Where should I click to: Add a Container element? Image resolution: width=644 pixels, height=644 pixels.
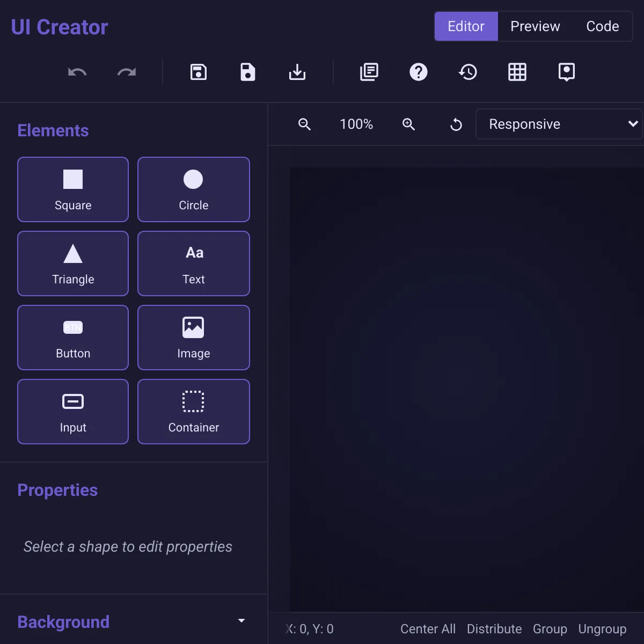194,412
